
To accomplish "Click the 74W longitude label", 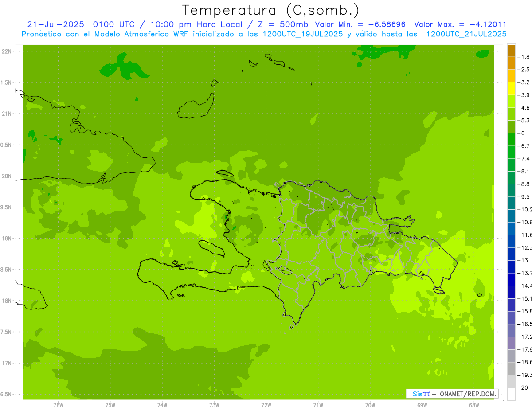I will pos(162,405).
